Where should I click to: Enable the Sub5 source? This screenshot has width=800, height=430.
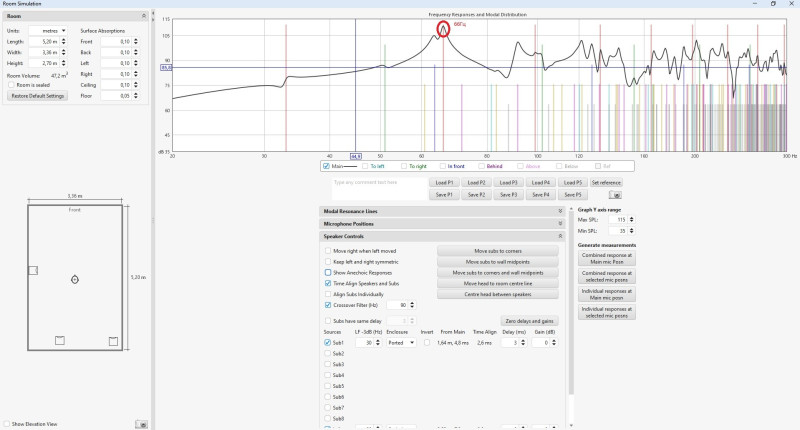coord(328,386)
